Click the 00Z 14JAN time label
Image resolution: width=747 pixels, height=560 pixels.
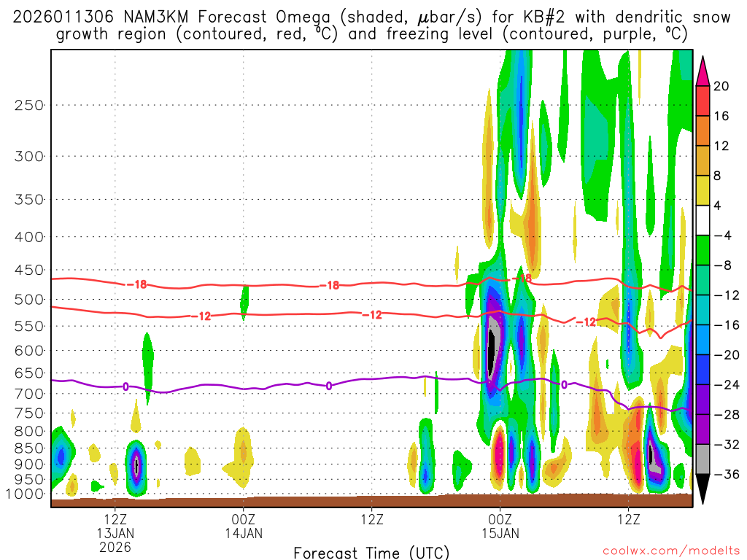coord(244,526)
